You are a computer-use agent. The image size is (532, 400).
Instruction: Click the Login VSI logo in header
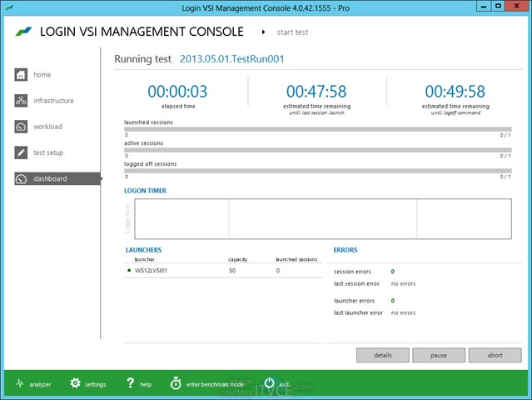(23, 32)
